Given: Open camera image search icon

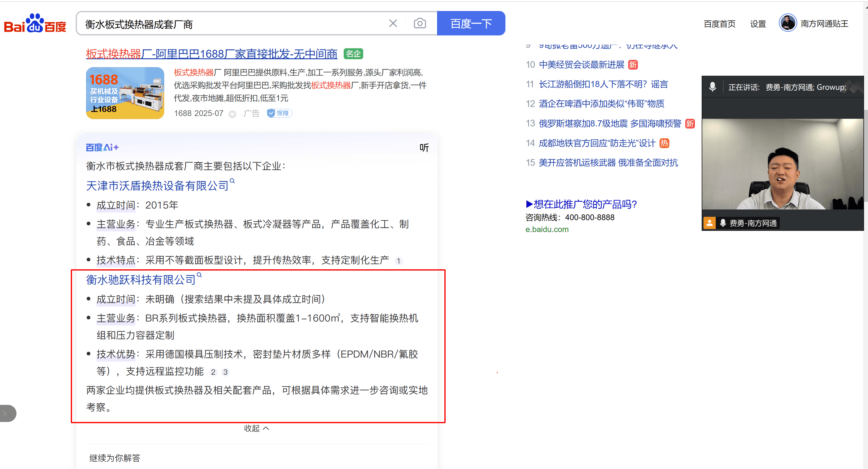Looking at the screenshot, I should click(420, 23).
